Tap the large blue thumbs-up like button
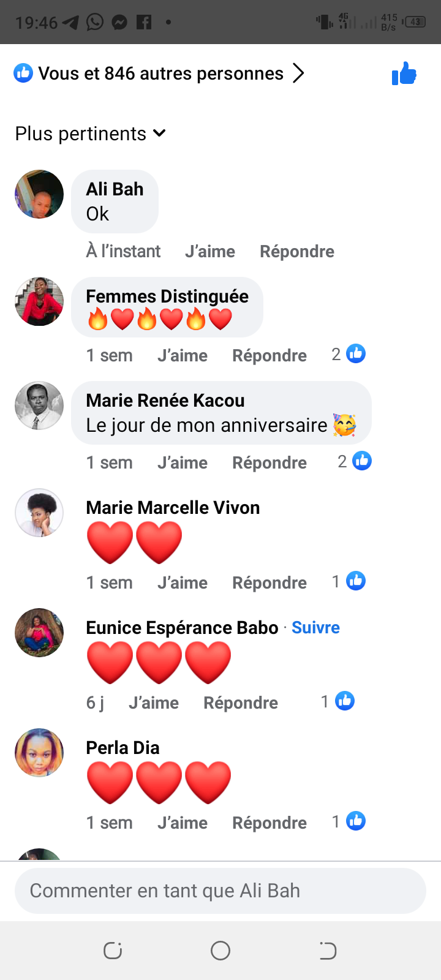 [x=404, y=73]
